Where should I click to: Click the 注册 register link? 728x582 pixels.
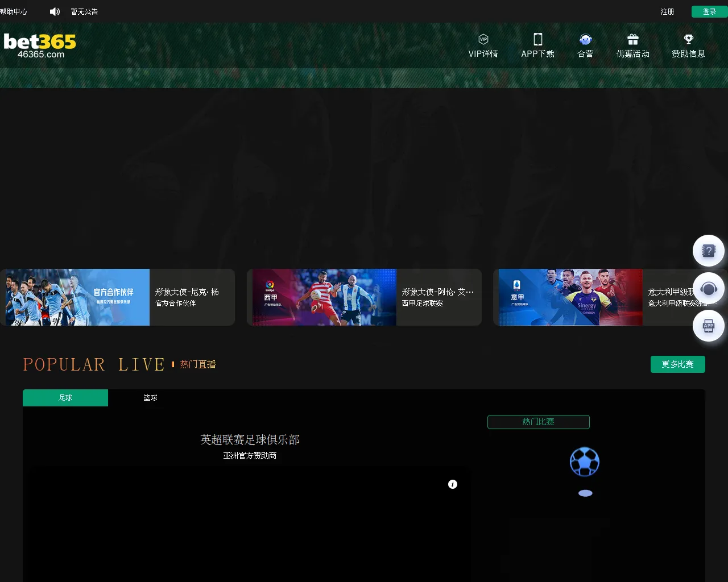pyautogui.click(x=667, y=11)
